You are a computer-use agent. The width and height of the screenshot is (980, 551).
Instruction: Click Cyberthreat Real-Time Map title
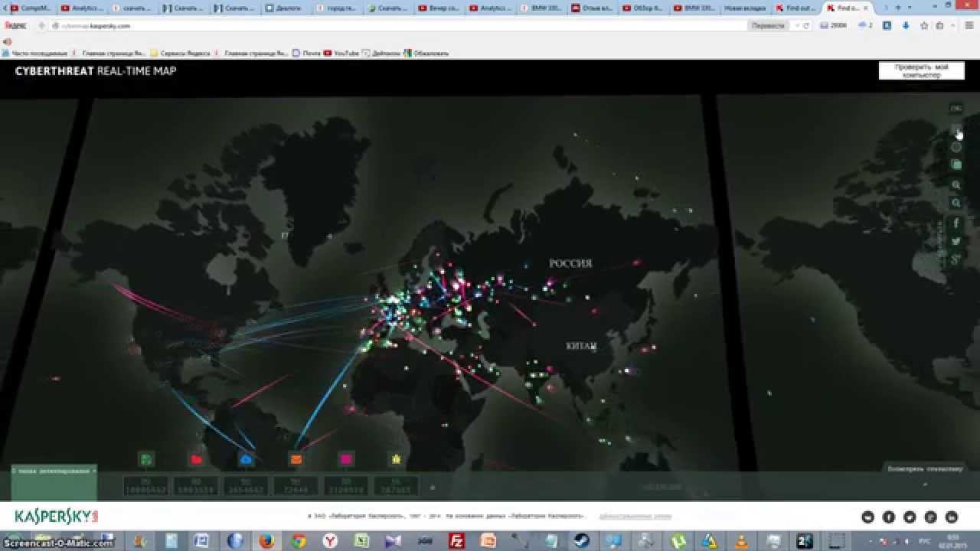tap(96, 71)
